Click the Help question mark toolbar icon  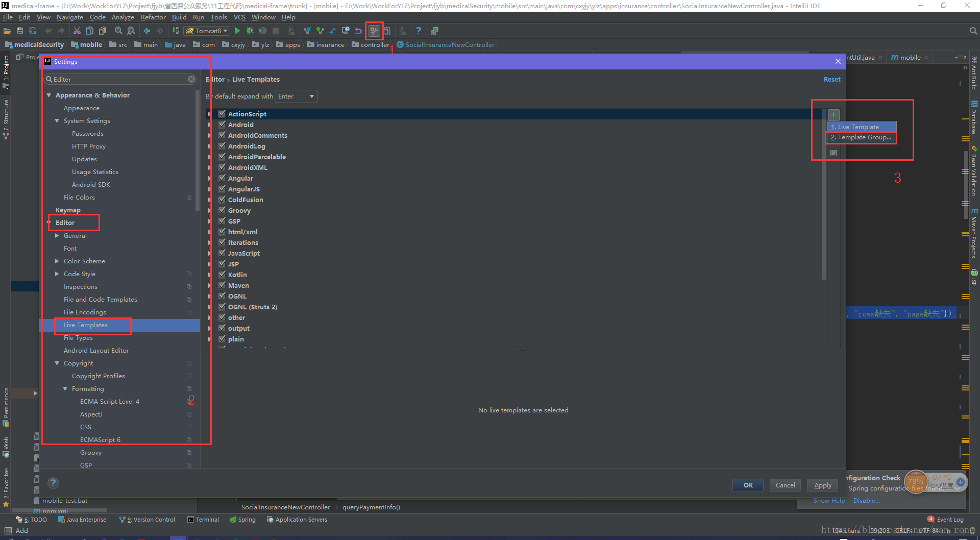pyautogui.click(x=419, y=31)
